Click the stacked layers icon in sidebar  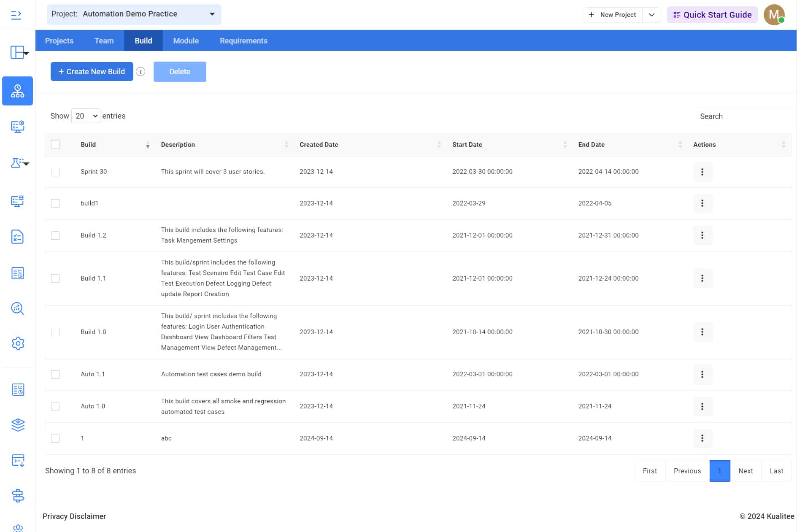point(18,425)
